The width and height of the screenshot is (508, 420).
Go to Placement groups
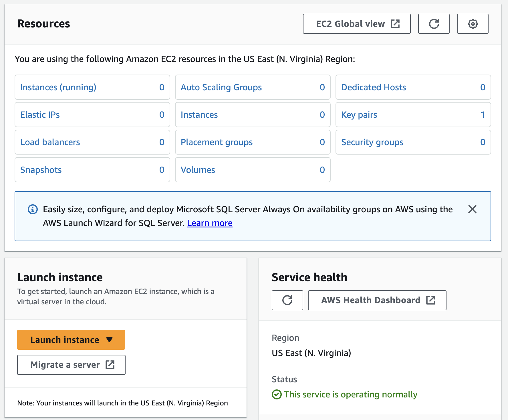point(217,142)
